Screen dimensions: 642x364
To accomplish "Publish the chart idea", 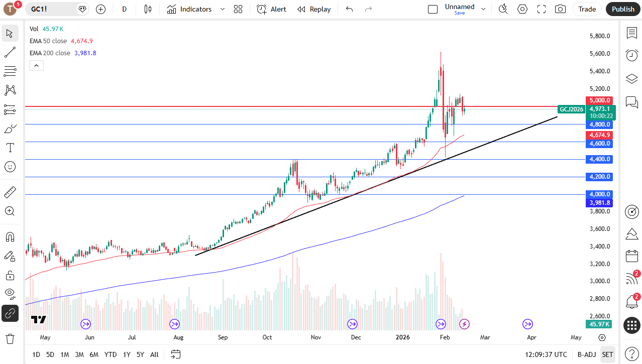I will 623,9.
